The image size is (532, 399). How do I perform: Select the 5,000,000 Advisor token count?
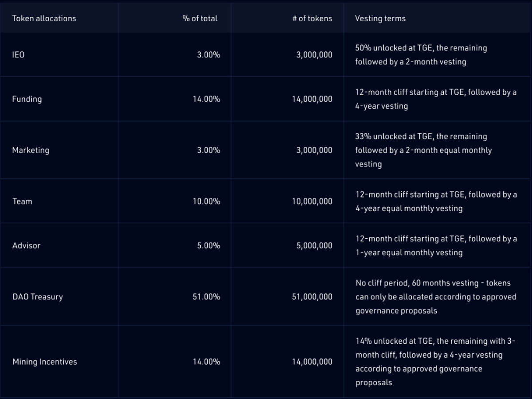click(x=314, y=245)
